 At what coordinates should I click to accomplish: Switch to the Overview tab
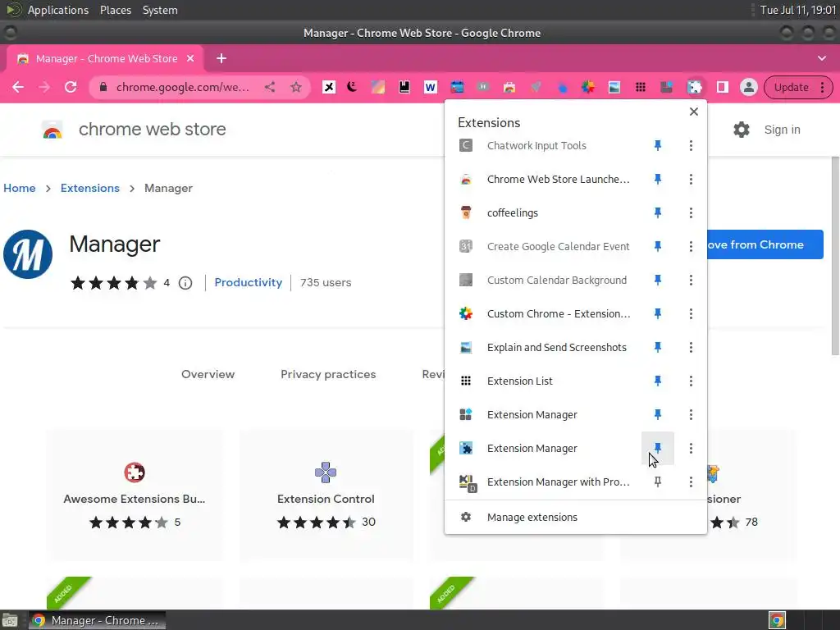point(208,374)
